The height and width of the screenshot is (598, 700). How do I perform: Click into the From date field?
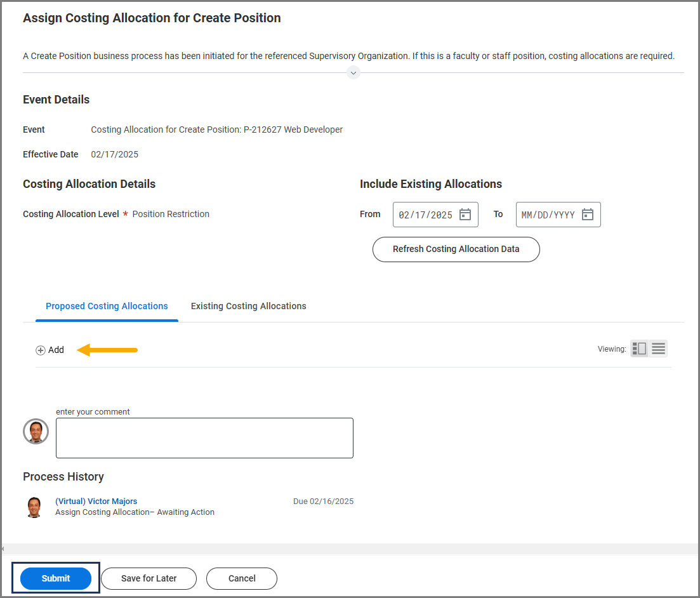coord(425,215)
